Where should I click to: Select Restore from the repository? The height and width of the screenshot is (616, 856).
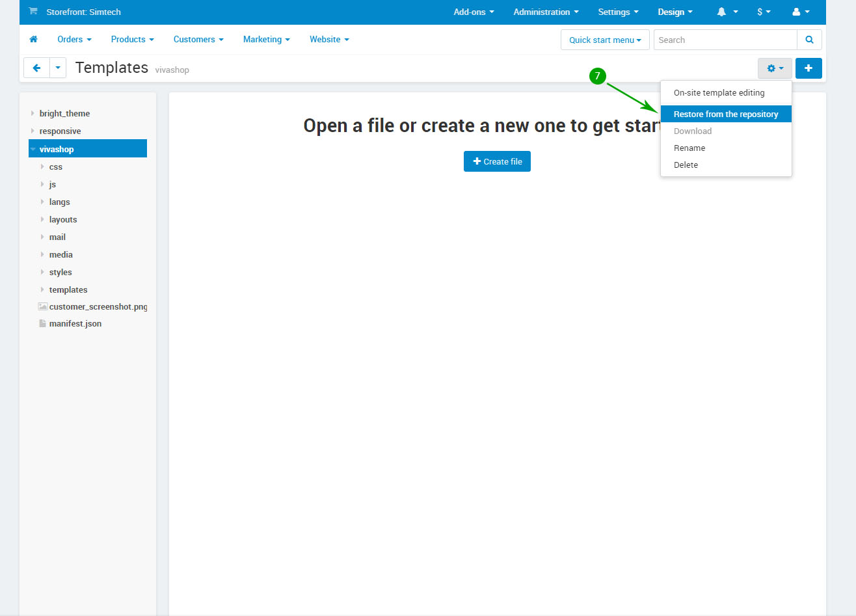pos(725,114)
